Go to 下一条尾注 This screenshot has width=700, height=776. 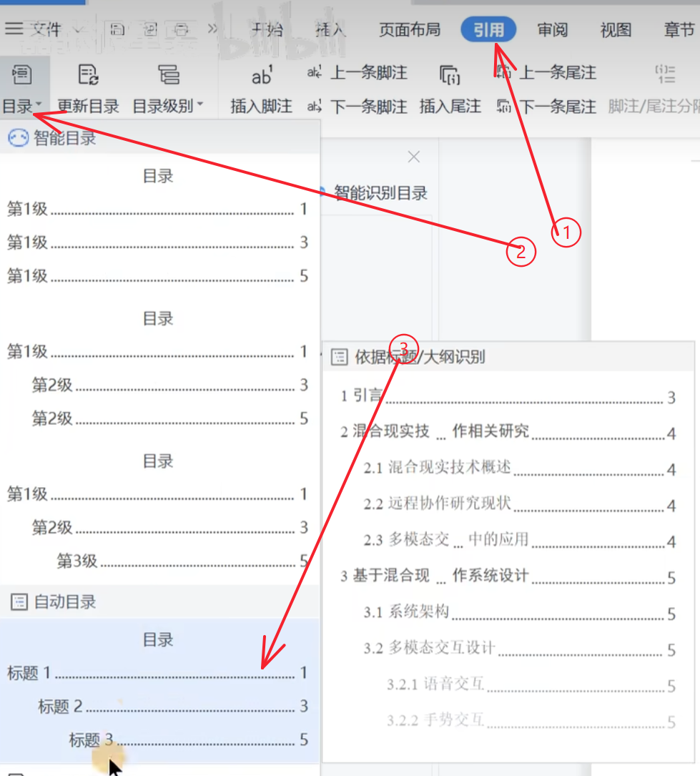coord(558,107)
